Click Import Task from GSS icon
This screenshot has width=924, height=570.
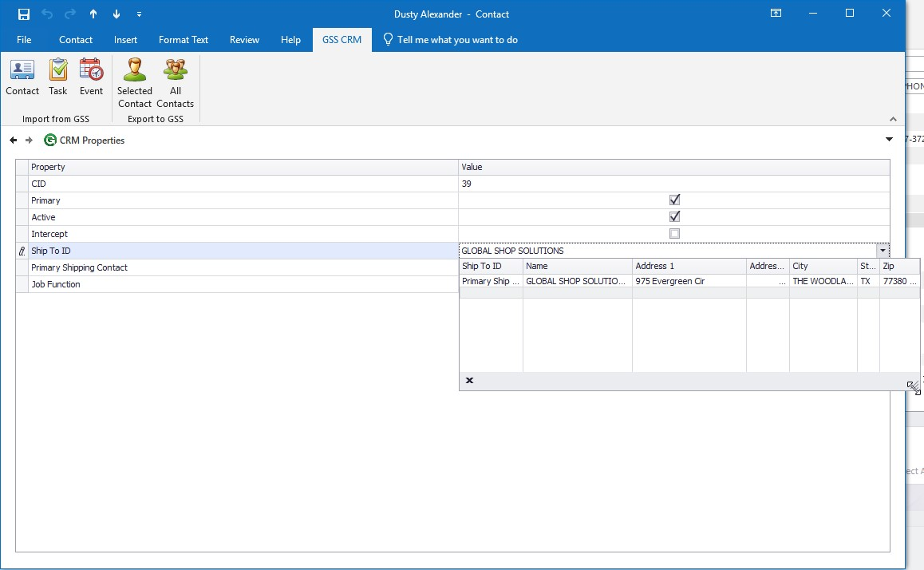[57, 77]
